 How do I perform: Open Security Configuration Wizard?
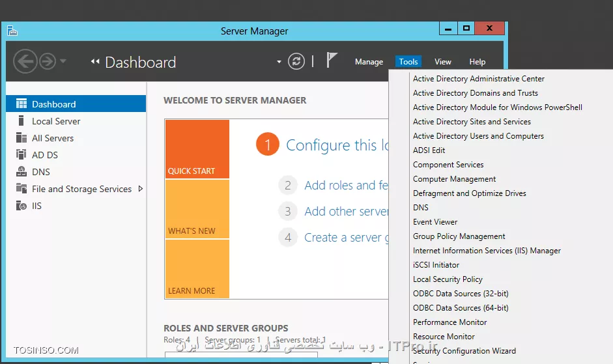click(x=464, y=351)
